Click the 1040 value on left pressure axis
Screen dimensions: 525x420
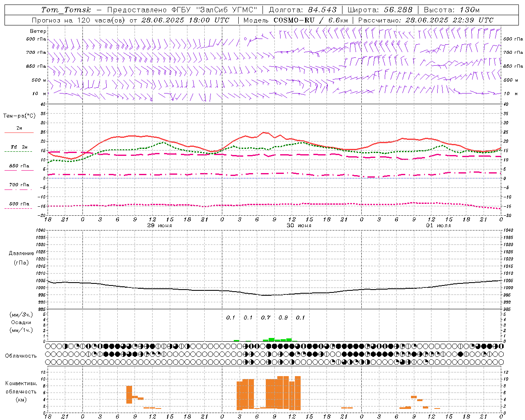click(x=41, y=231)
